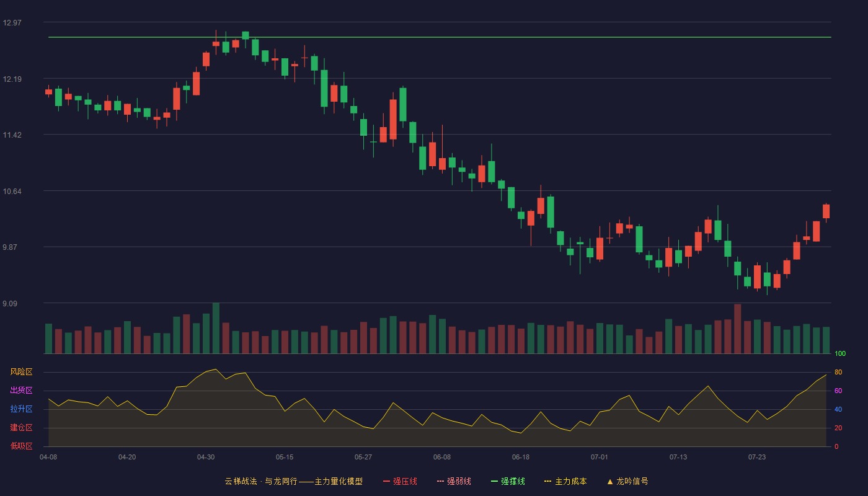Click the green horizontal line near 12.97

pyautogui.click(x=440, y=37)
